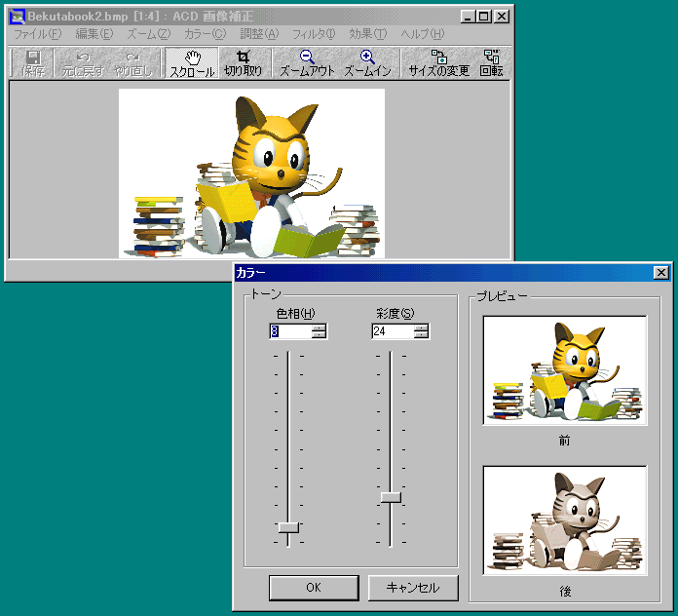Increase 色相 value with up spinner arrow
This screenshot has height=616, width=678.
pos(319,327)
